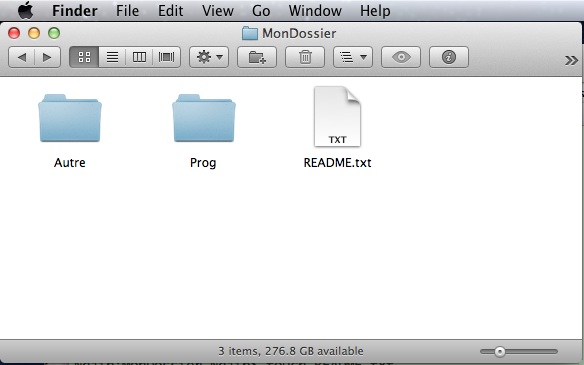Click the Autre folder name label
584x365 pixels.
pyautogui.click(x=70, y=163)
